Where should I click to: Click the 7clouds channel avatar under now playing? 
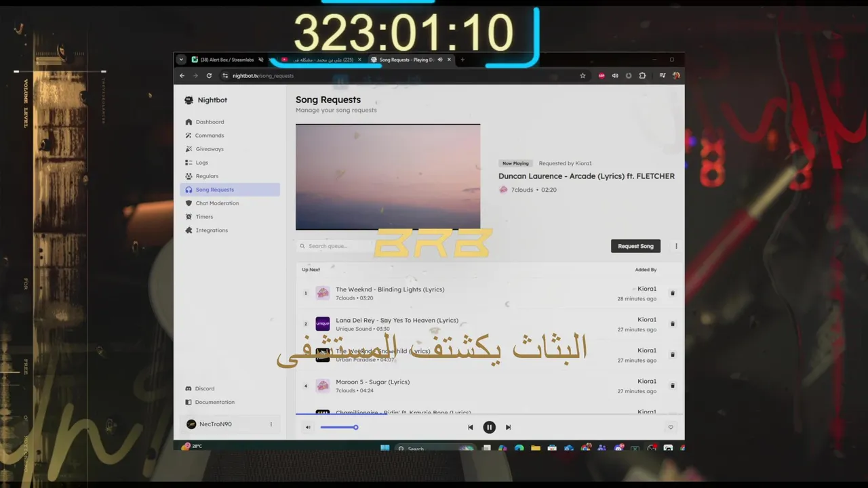click(503, 190)
